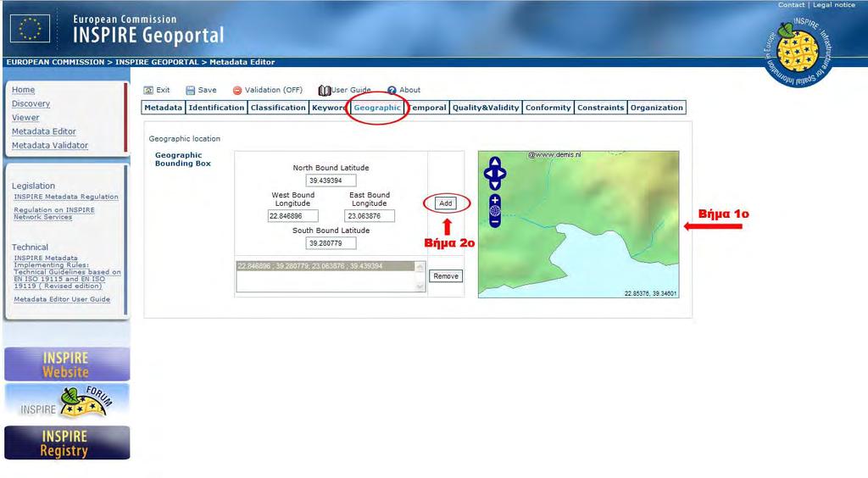The height and width of the screenshot is (478, 868).
Task: Click the INSPIRE circular logo
Action: tap(797, 52)
